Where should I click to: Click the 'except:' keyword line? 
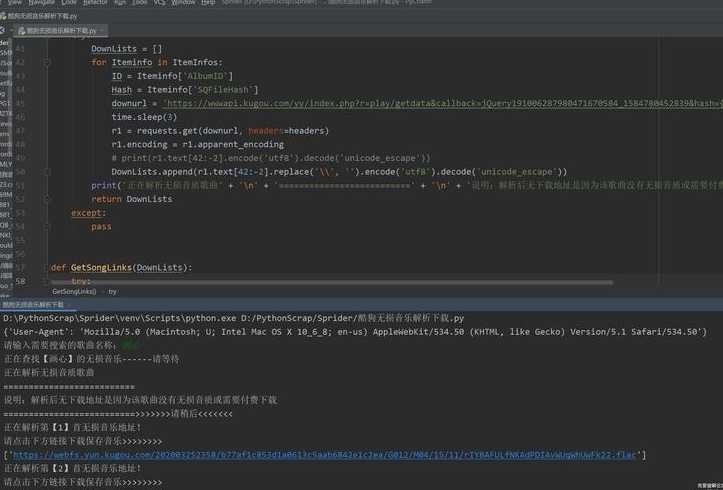point(89,213)
